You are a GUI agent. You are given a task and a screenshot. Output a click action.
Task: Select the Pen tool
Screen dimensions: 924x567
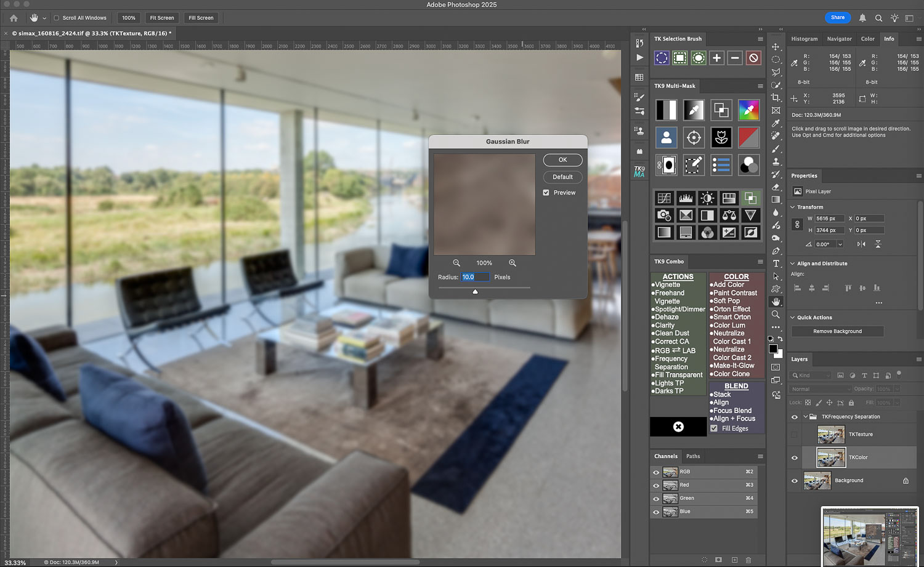(776, 251)
